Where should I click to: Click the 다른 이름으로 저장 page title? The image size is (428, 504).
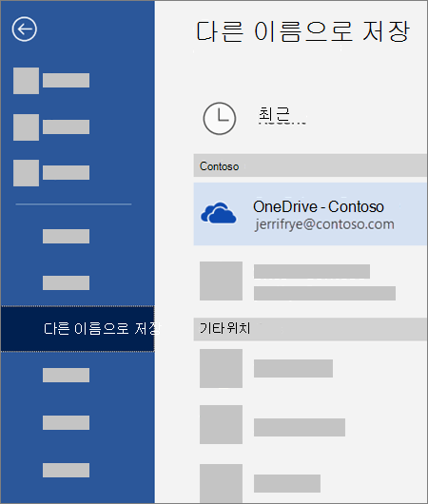303,31
